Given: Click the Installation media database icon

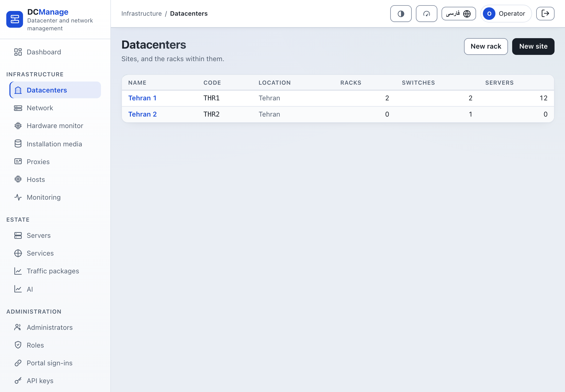Looking at the screenshot, I should pyautogui.click(x=18, y=143).
